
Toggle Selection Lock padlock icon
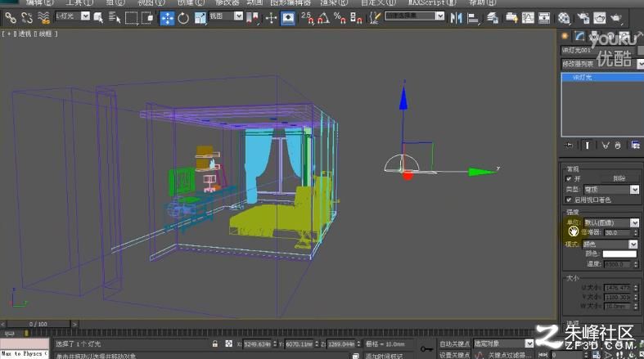pyautogui.click(x=215, y=343)
